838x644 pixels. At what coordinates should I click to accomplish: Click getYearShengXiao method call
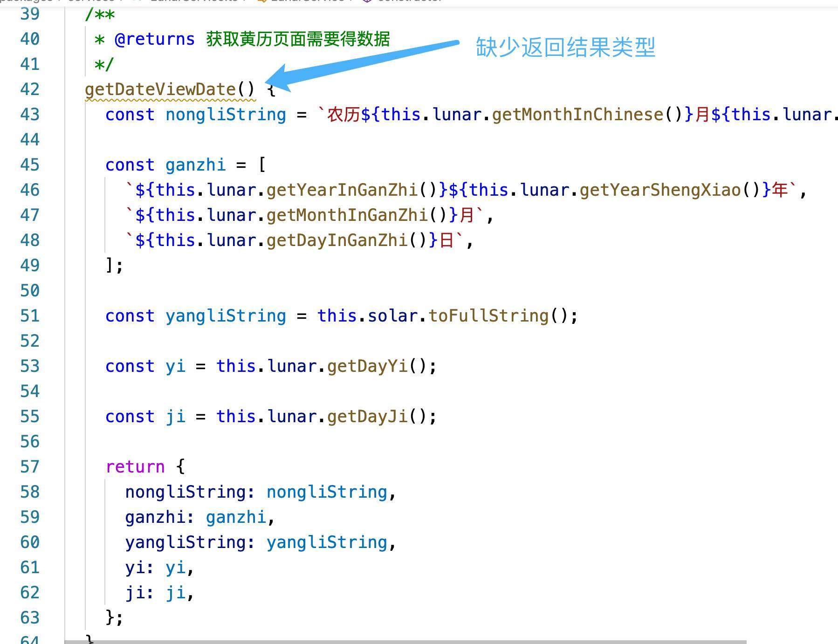pos(660,190)
